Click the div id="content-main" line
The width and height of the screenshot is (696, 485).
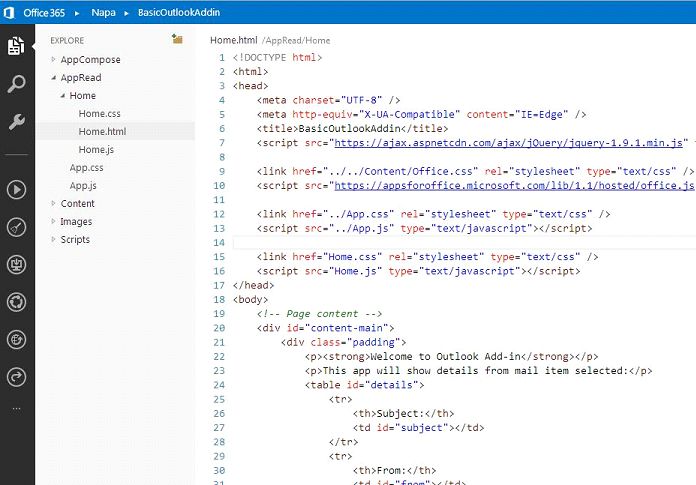point(325,328)
